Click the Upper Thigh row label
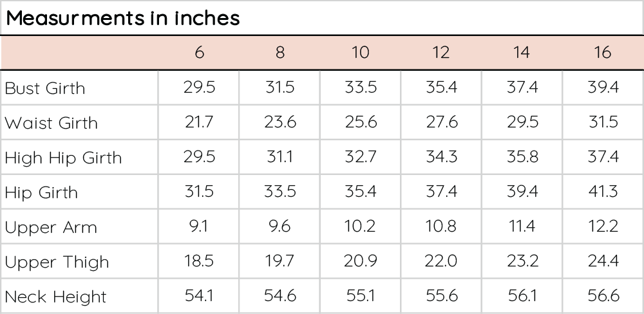644x314 pixels. [x=57, y=262]
